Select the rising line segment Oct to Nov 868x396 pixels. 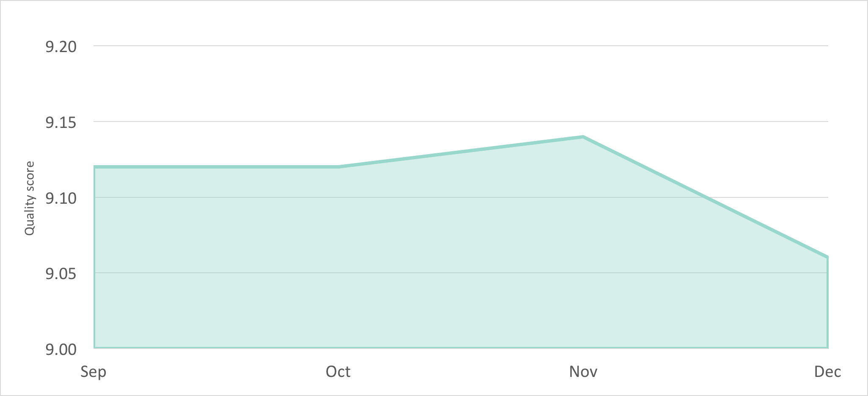pos(461,152)
